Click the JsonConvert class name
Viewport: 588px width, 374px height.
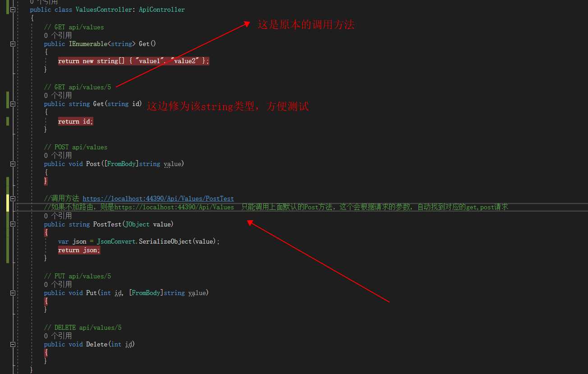[116, 241]
